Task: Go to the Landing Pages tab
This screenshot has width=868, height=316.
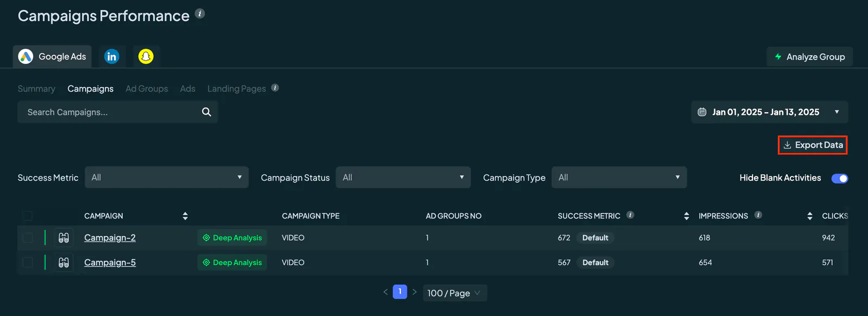Action: click(x=237, y=89)
